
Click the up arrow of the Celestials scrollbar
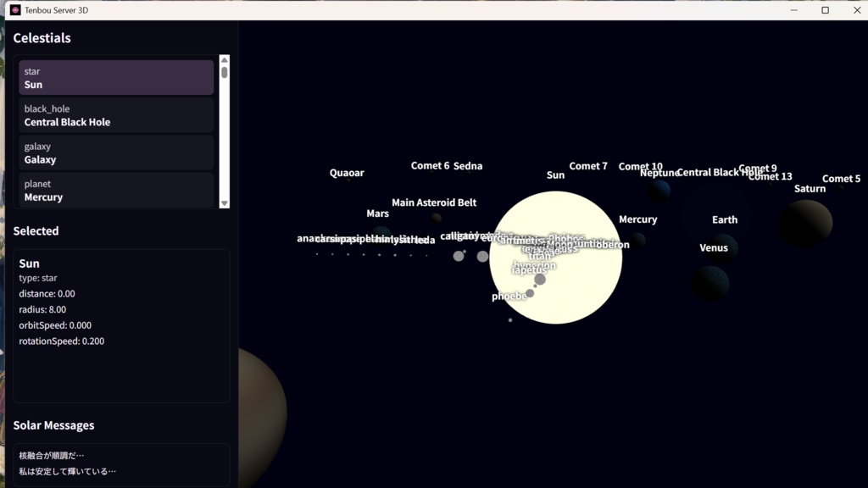click(222, 59)
